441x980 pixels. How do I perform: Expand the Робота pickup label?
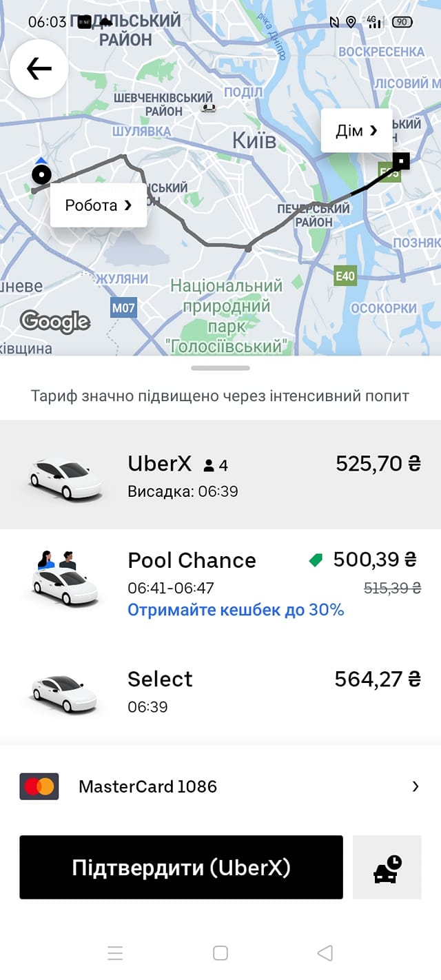tap(99, 205)
